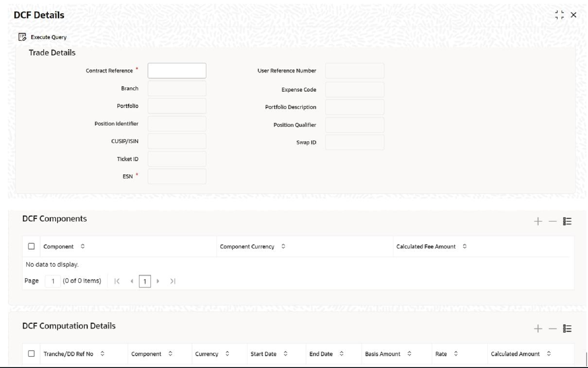
Task: Click the Branch field
Action: tap(177, 88)
